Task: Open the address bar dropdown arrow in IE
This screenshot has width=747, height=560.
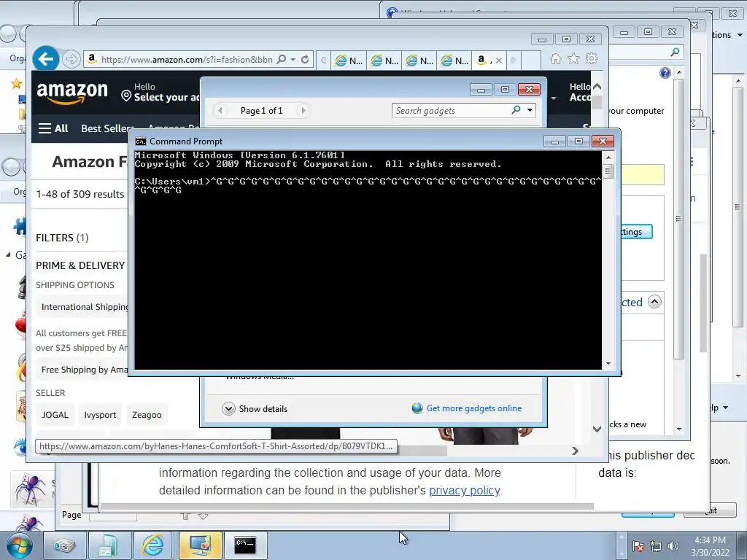Action: tap(293, 59)
